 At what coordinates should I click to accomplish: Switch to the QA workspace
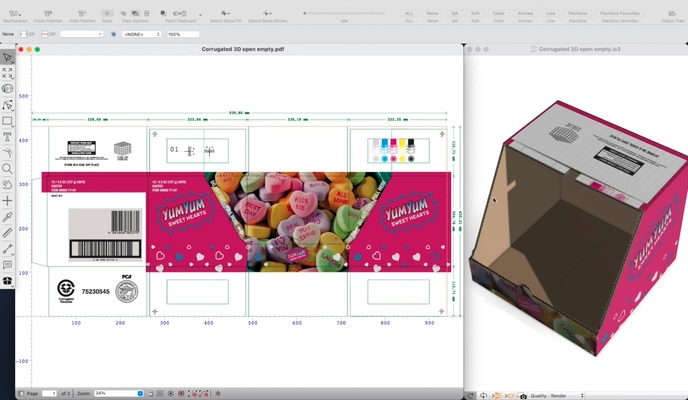tap(455, 13)
